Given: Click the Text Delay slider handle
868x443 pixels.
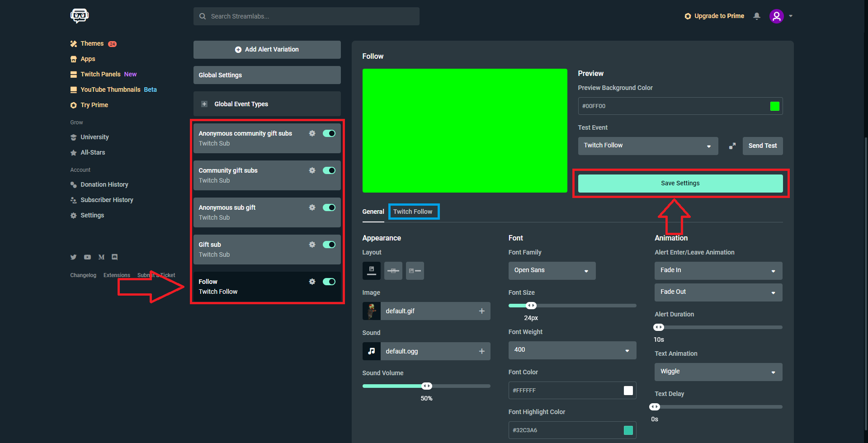Looking at the screenshot, I should coord(655,407).
